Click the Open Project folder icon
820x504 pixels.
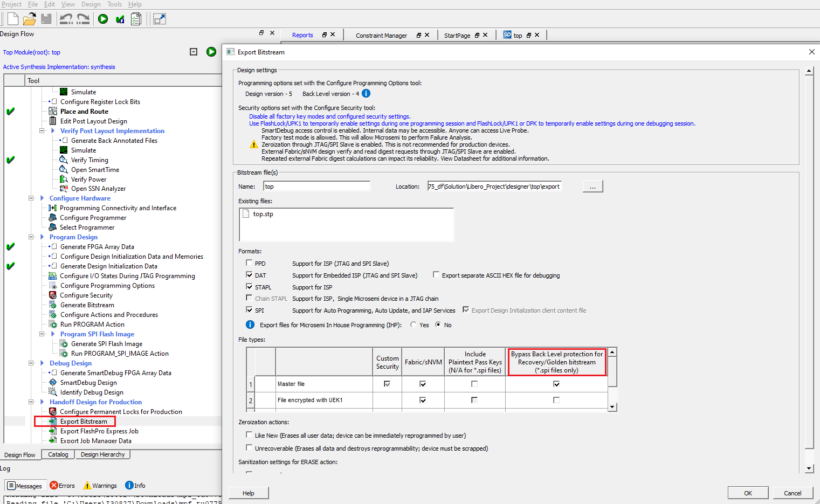29,19
